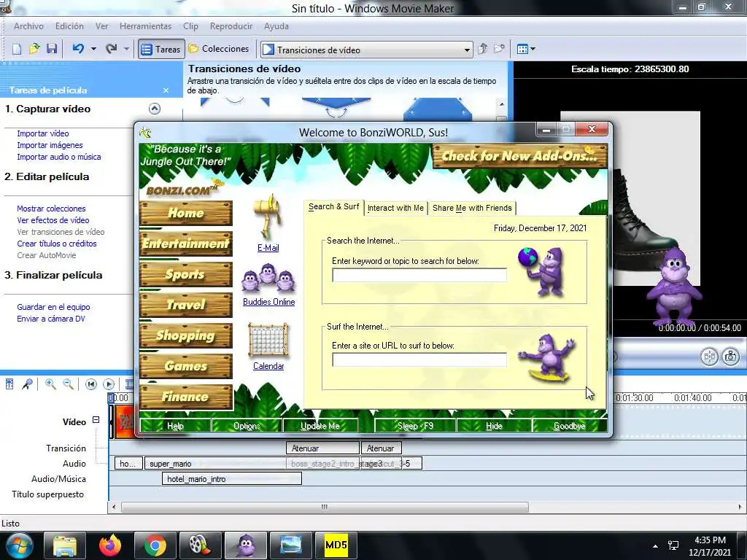This screenshot has height=560, width=747.
Task: Click Enviar a cámara DV link
Action: point(51,319)
